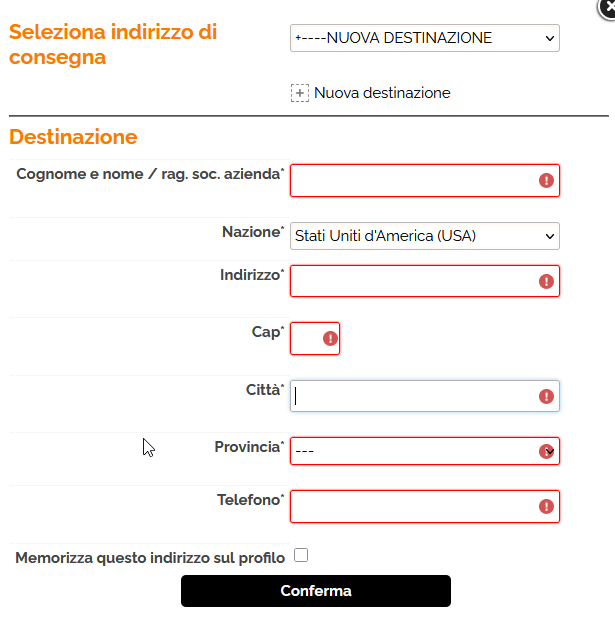The height and width of the screenshot is (636, 615).
Task: Click error icon in Città field
Action: [546, 396]
